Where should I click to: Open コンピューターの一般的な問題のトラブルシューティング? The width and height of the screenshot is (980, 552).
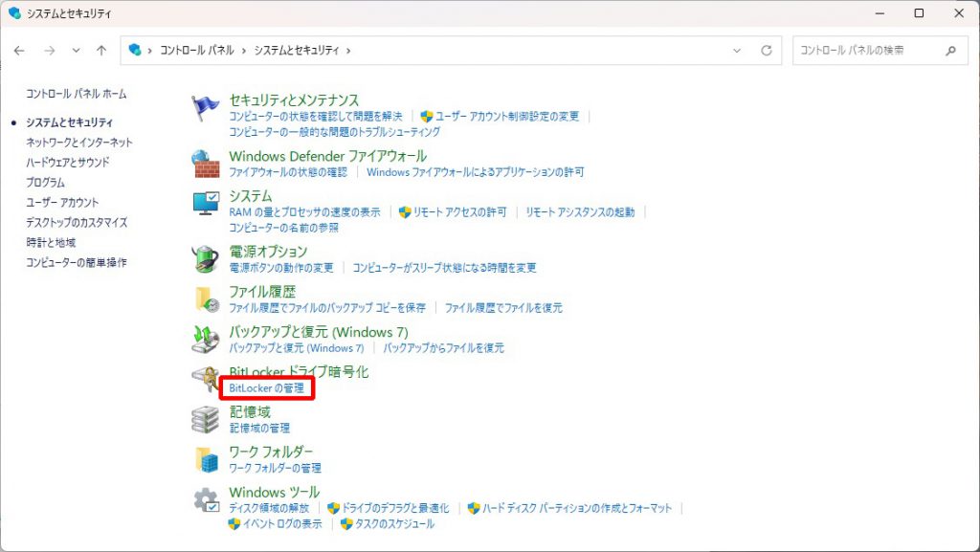[334, 132]
